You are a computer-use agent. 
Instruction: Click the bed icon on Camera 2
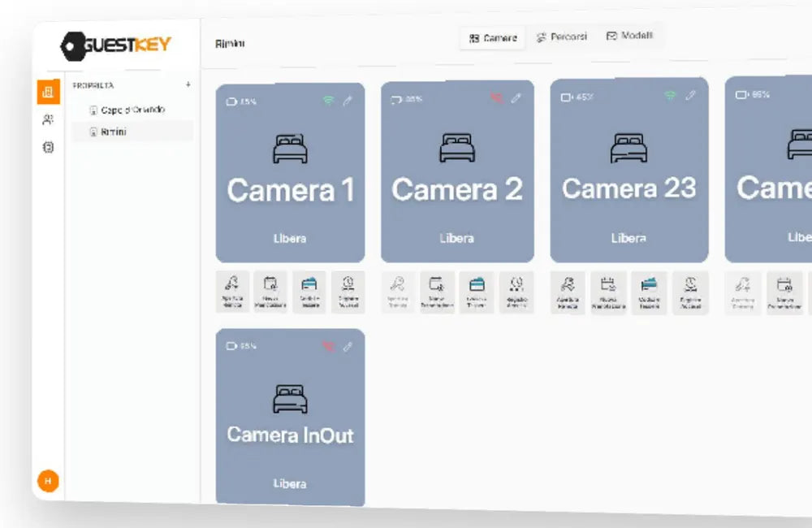(457, 148)
